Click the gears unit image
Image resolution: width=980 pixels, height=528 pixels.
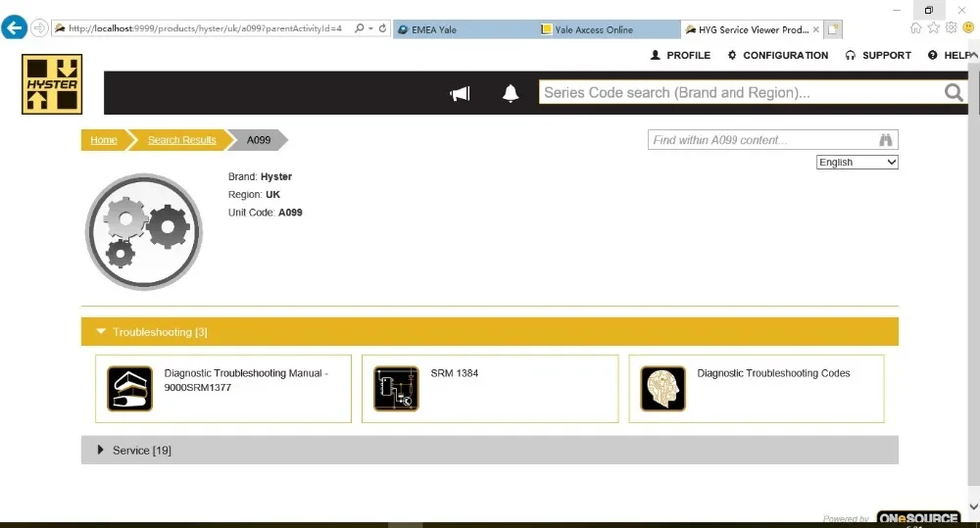(144, 232)
